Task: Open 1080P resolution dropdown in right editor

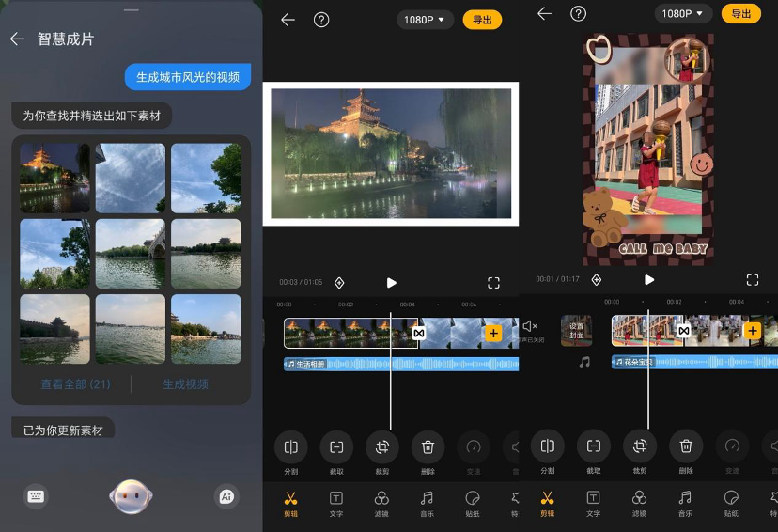Action: click(683, 13)
